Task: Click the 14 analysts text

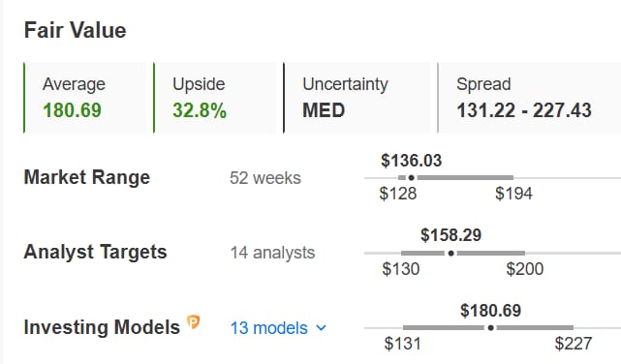Action: click(x=273, y=253)
